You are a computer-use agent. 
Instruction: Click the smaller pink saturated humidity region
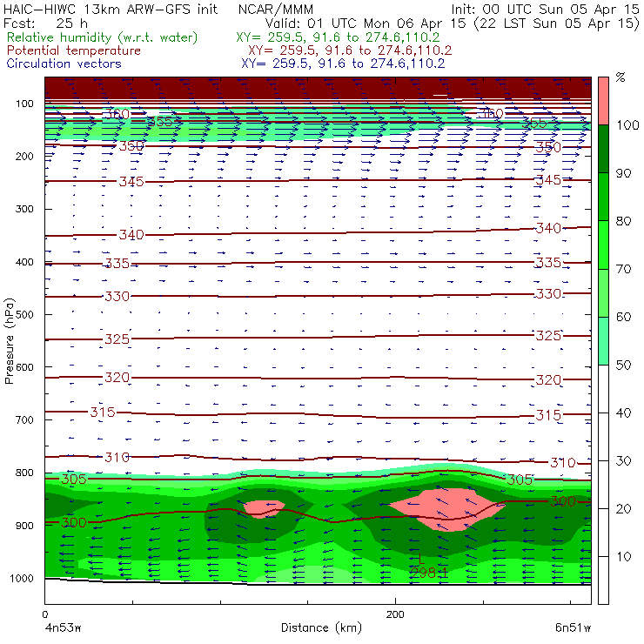tap(264, 509)
